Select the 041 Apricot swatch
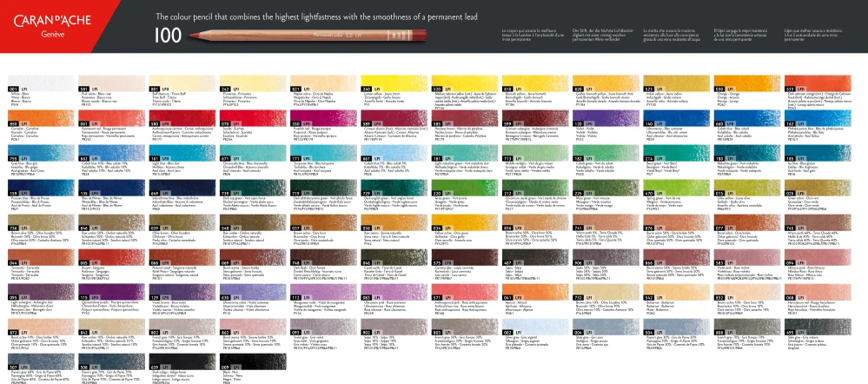The width and height of the screenshot is (868, 384). [x=535, y=292]
